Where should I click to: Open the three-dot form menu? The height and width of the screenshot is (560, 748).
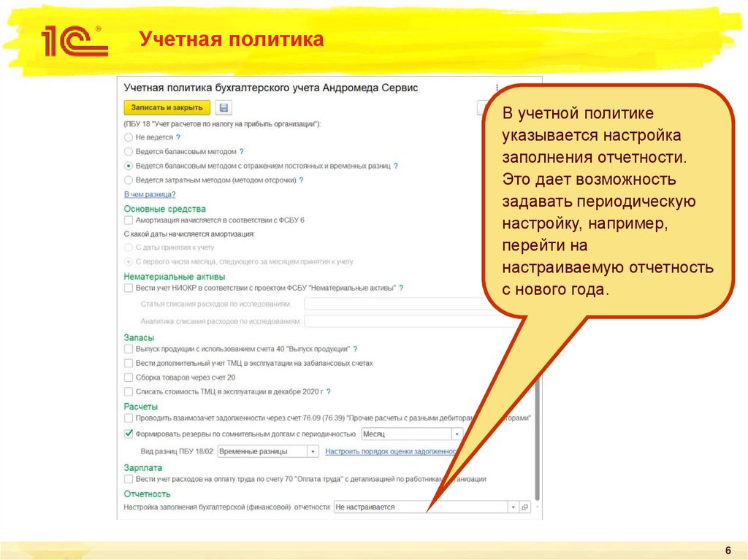pyautogui.click(x=497, y=88)
